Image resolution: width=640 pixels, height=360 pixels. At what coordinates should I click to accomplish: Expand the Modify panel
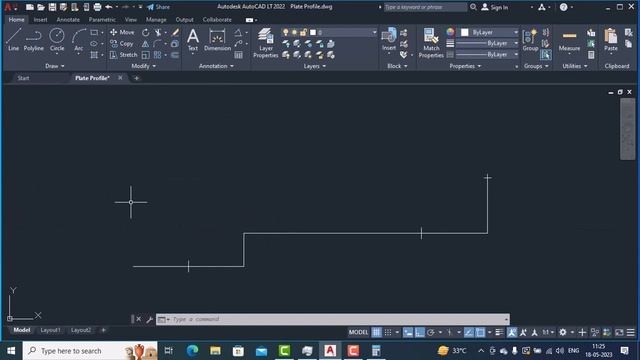tap(144, 66)
